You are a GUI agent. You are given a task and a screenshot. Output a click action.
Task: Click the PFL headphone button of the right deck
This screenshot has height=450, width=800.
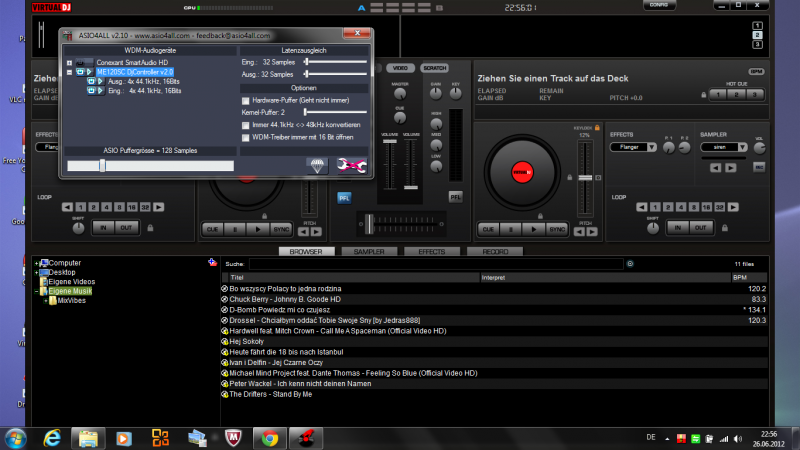(455, 197)
